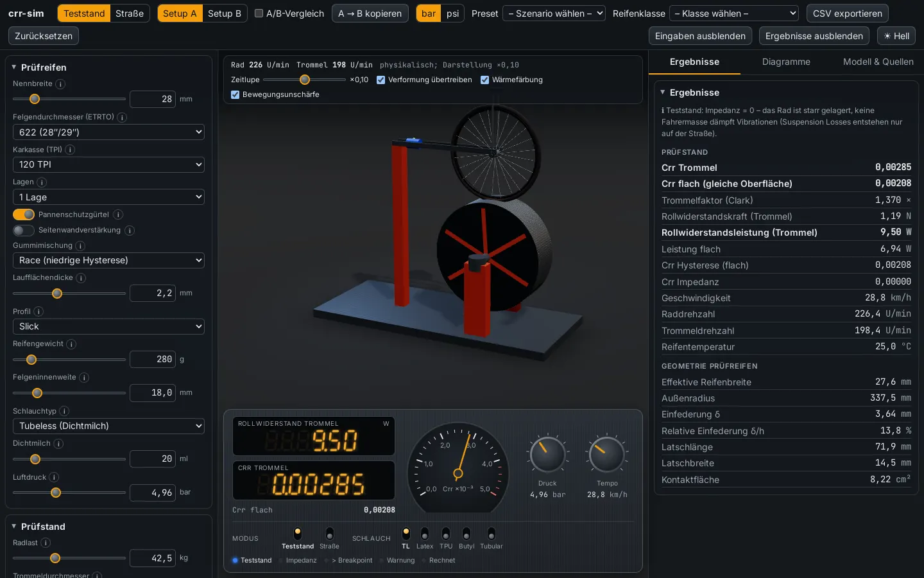Click Eingaben ausblenden button
Image resolution: width=924 pixels, height=578 pixels.
(x=700, y=36)
